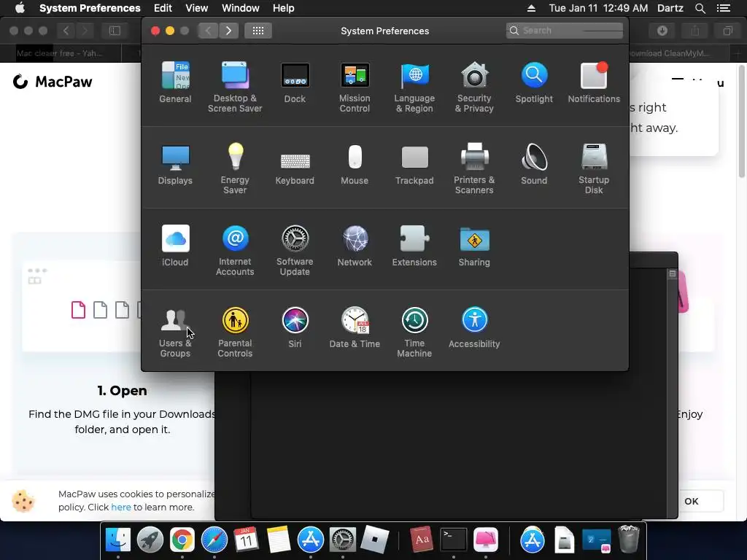Open Spotlight search in menu bar

coord(700,8)
